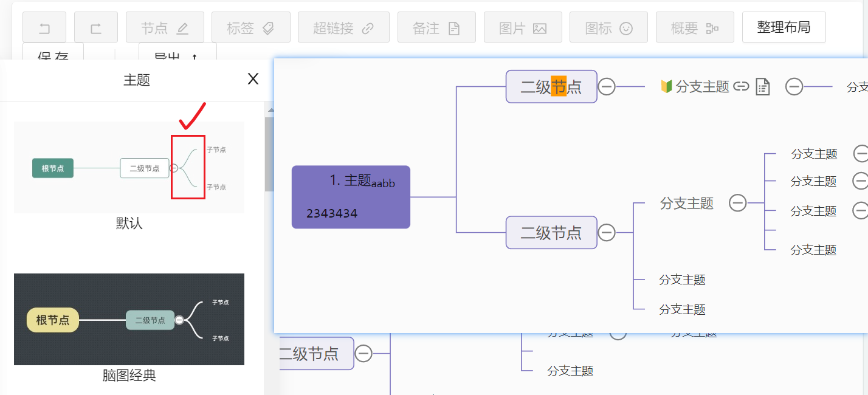Click the orange highlighted 节 character
This screenshot has width=868, height=395.
pyautogui.click(x=559, y=86)
